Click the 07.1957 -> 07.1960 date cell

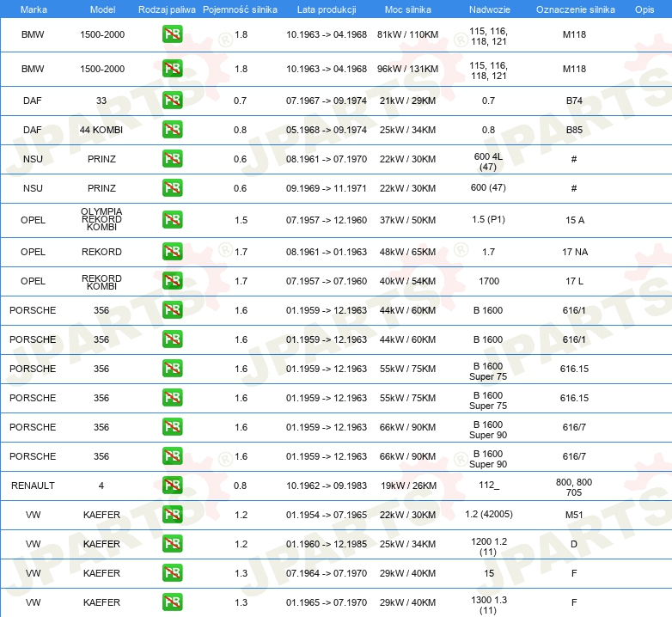click(327, 281)
